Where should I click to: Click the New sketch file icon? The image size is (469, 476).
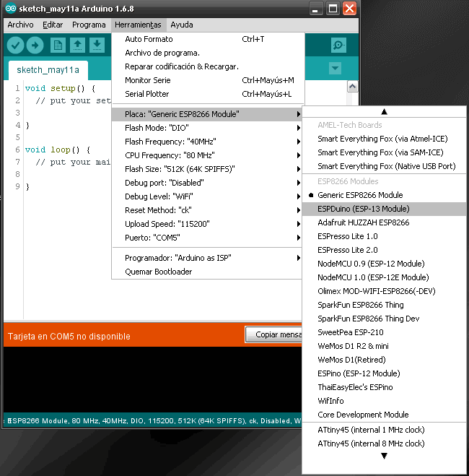[58, 46]
